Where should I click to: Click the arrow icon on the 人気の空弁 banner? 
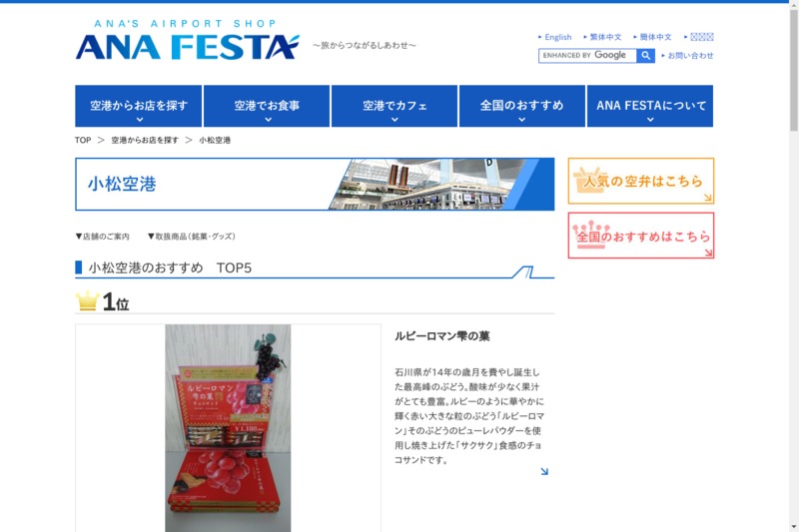tap(708, 198)
